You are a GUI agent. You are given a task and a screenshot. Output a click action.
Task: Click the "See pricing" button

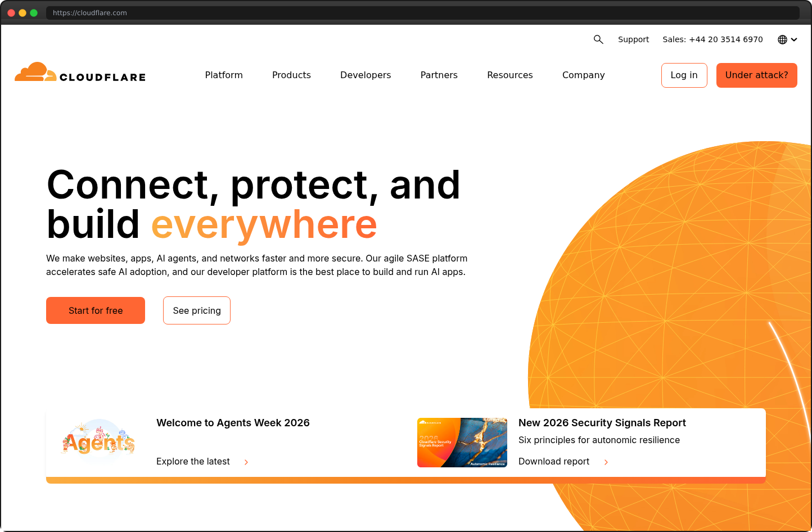(196, 310)
